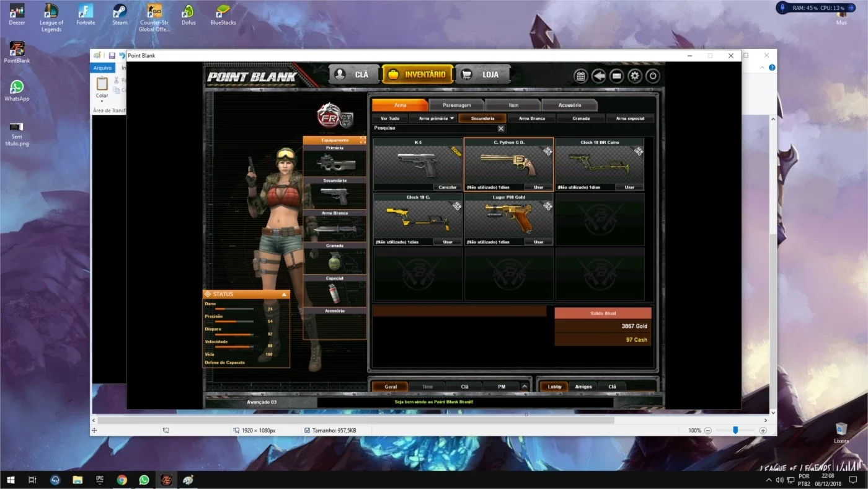
Task: Switch to the Acessório inventory tab
Action: pos(570,105)
